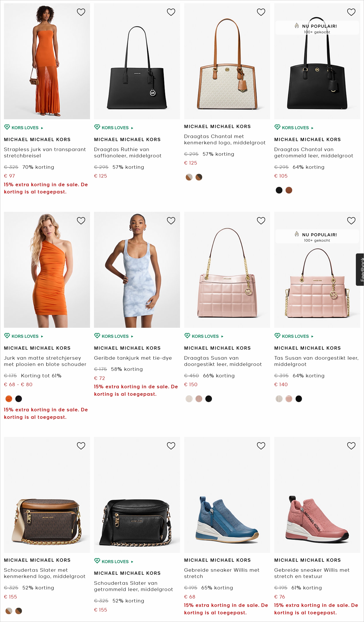The image size is (364, 622).
Task: Toggle wishlist heart on black Slater bag
Action: pyautogui.click(x=171, y=446)
